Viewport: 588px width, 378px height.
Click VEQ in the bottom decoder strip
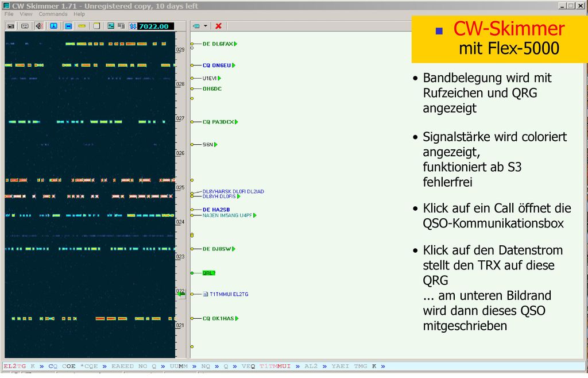point(248,367)
